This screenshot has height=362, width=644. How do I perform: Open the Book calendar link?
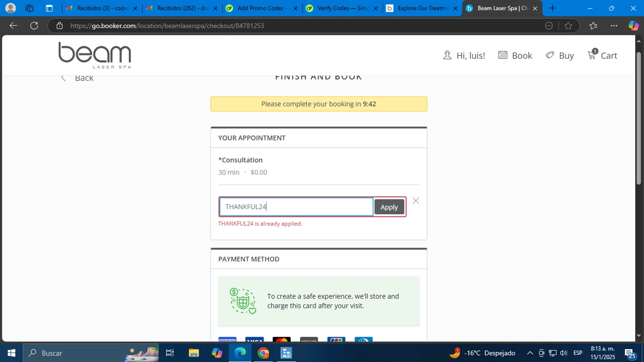(515, 55)
